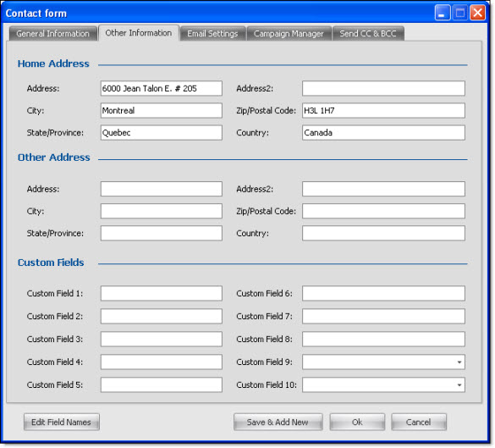495x448 pixels.
Task: Click the Home Address2 input field
Action: point(383,88)
